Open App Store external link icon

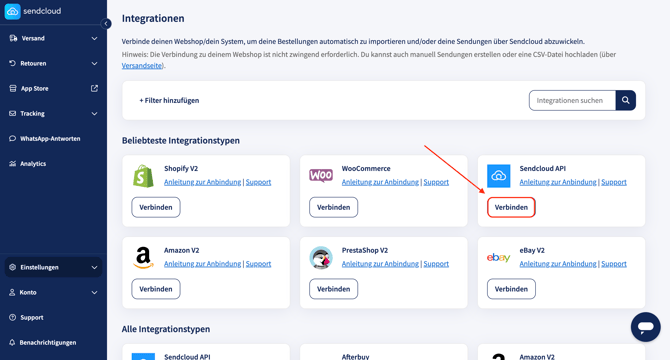tap(94, 88)
